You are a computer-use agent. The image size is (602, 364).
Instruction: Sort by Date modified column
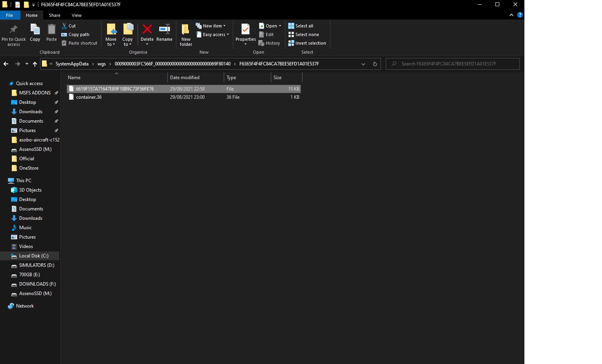pos(196,78)
